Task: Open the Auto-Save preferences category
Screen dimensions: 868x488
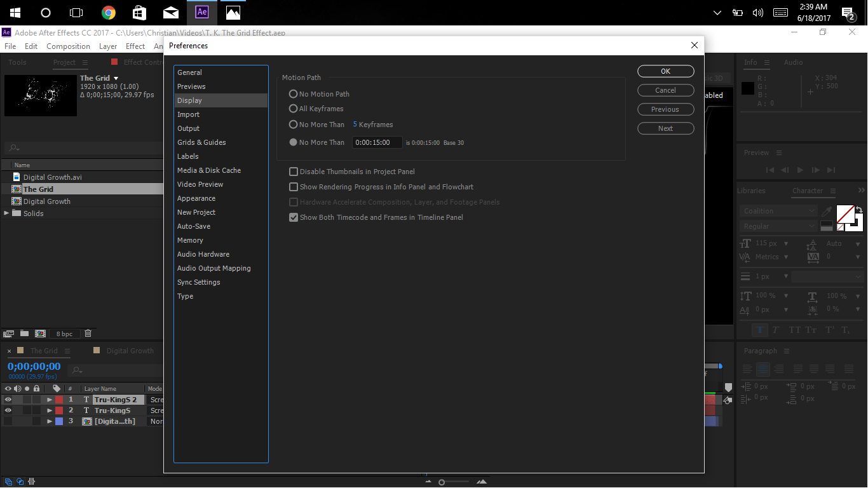Action: tap(221, 226)
